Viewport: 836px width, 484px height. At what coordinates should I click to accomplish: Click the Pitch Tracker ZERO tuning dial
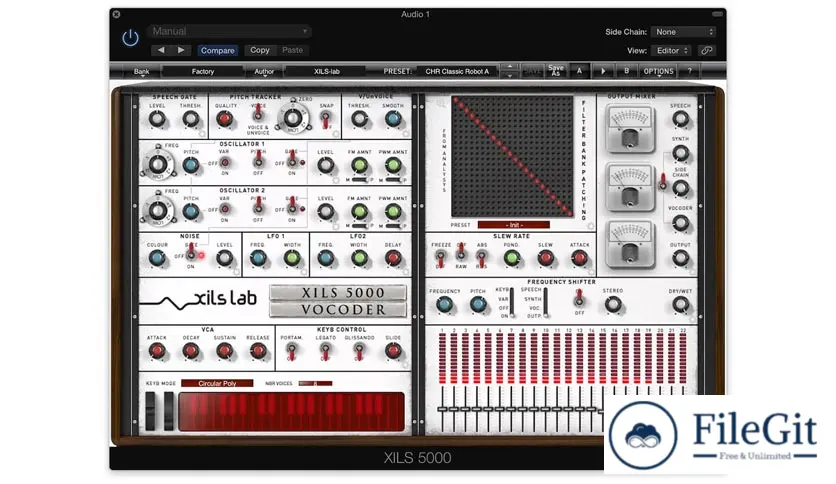pyautogui.click(x=292, y=118)
